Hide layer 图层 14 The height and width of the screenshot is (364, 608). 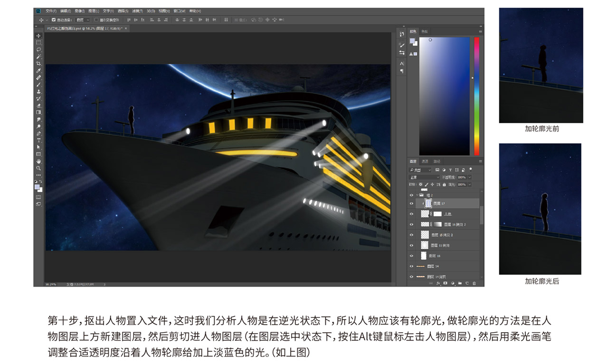(x=411, y=266)
